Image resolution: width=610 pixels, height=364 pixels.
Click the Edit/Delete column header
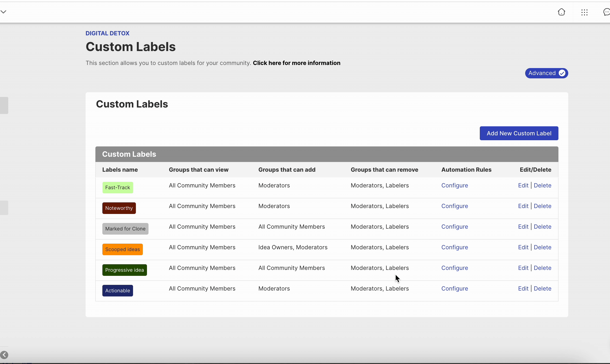pos(535,170)
